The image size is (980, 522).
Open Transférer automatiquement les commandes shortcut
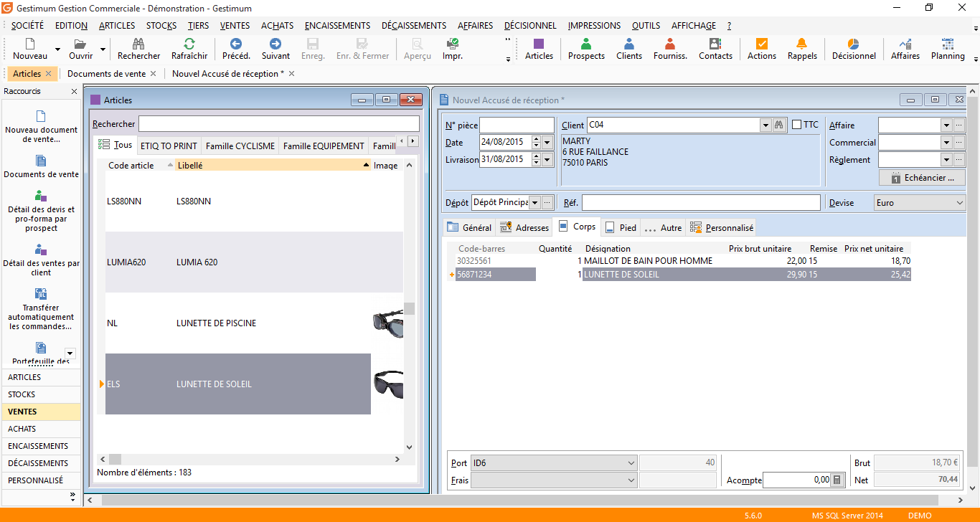41,310
